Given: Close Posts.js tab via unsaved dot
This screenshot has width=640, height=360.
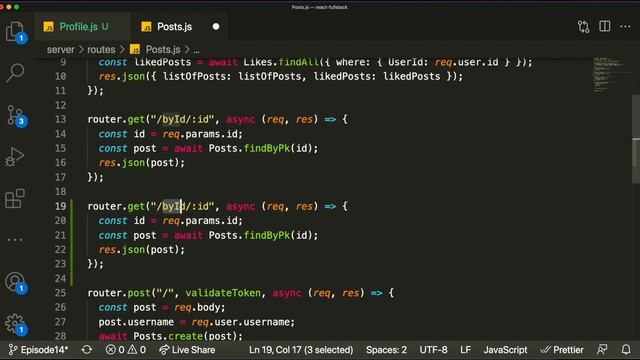Looking at the screenshot, I should click(216, 27).
